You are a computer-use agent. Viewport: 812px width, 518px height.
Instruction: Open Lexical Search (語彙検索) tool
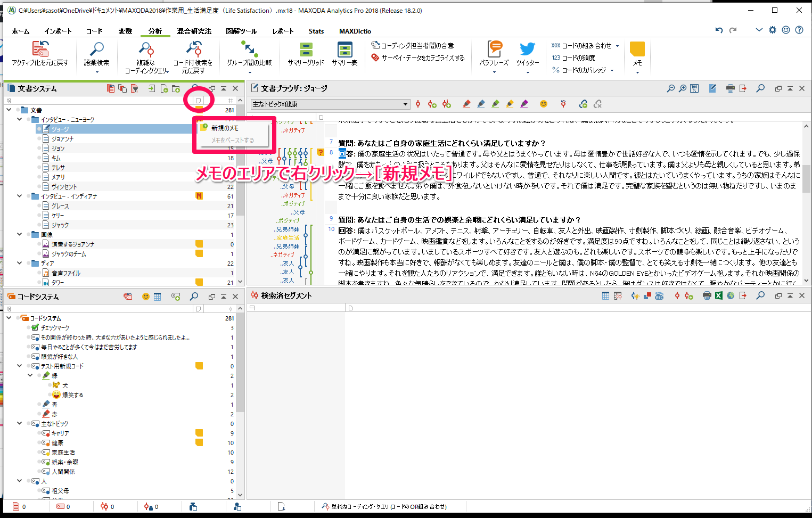coord(96,56)
